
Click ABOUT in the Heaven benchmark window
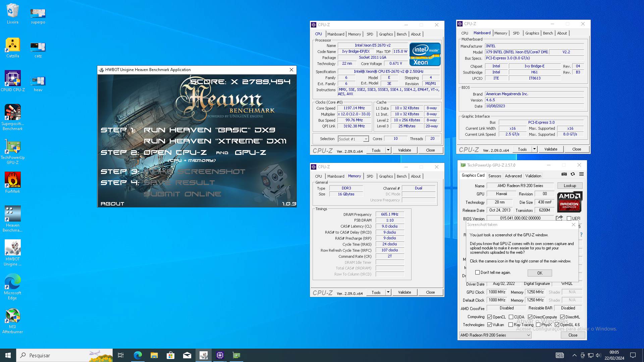[112, 203]
